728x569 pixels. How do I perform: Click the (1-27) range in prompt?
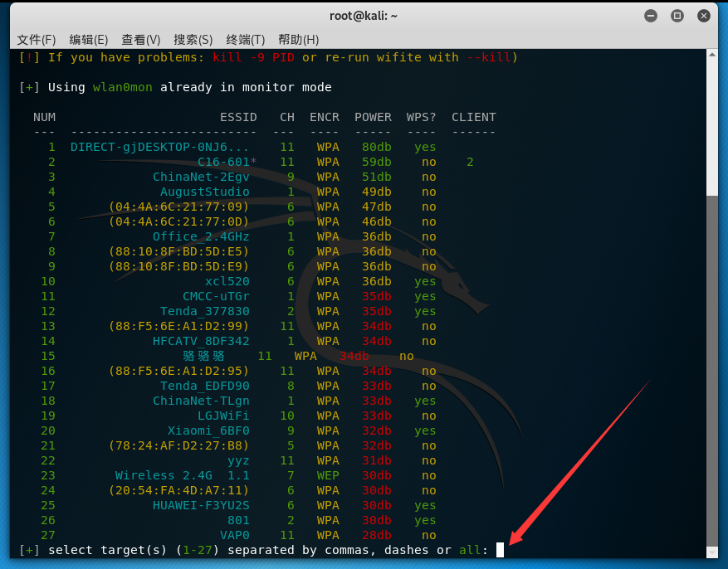198,551
